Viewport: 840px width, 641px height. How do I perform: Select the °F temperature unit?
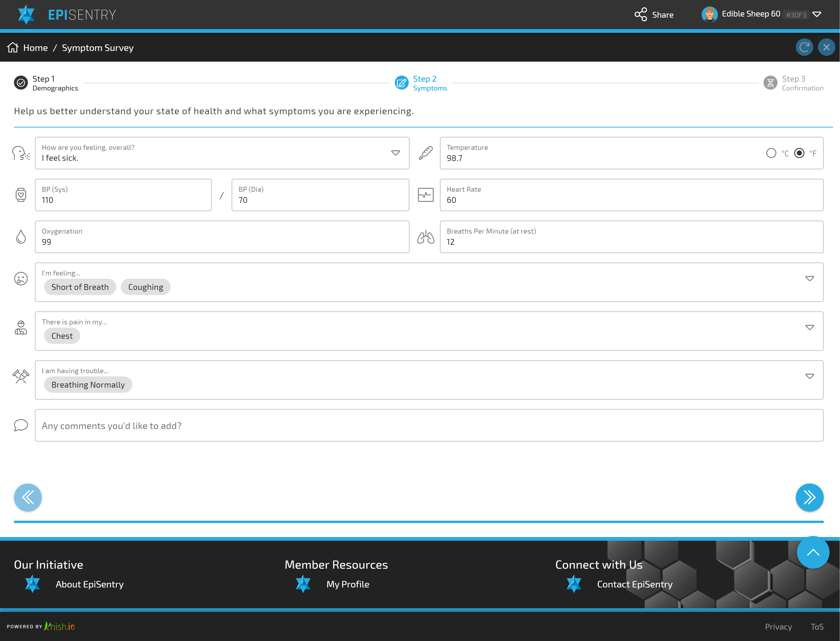pyautogui.click(x=799, y=153)
